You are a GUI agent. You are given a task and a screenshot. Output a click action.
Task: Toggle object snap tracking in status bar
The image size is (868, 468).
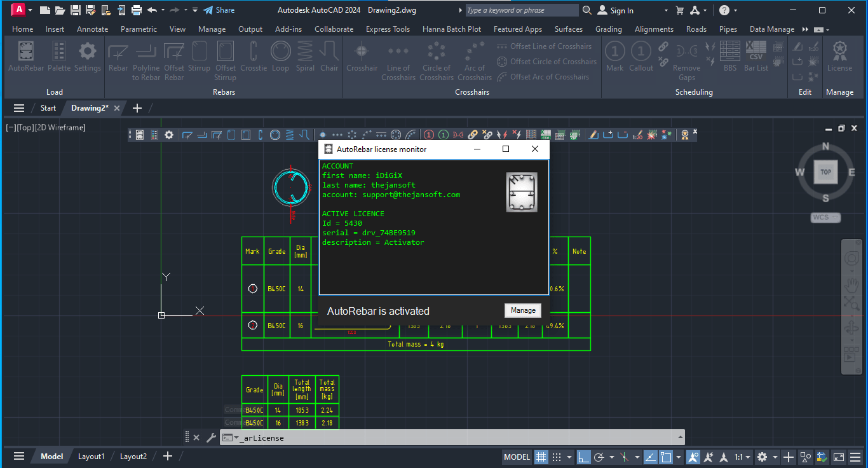click(x=650, y=457)
